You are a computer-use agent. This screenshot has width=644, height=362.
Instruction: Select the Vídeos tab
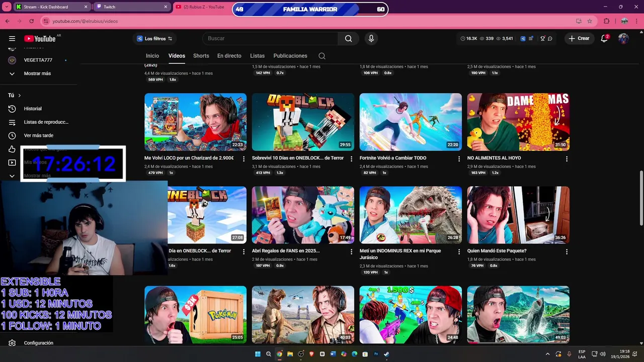[177, 56]
